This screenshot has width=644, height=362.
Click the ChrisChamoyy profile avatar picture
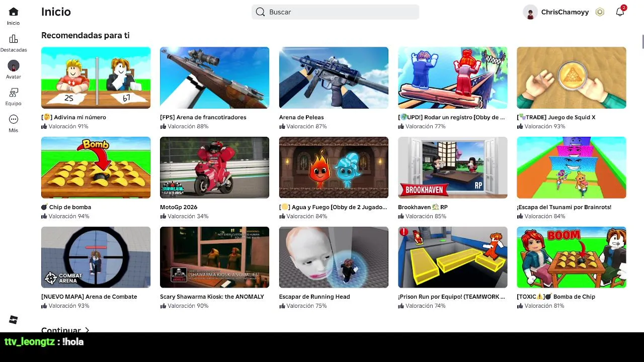point(530,12)
